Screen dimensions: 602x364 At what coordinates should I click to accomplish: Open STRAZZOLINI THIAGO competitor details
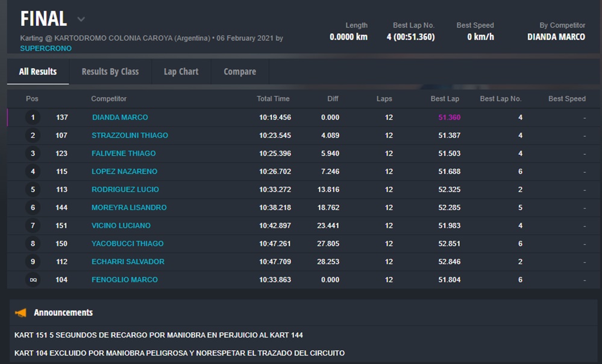130,136
